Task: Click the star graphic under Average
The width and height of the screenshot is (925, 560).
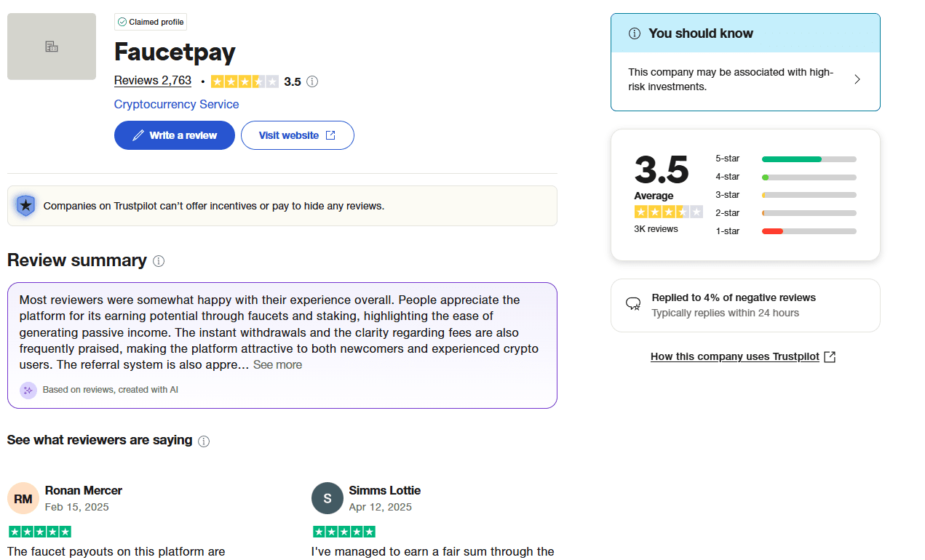Action: [x=669, y=212]
